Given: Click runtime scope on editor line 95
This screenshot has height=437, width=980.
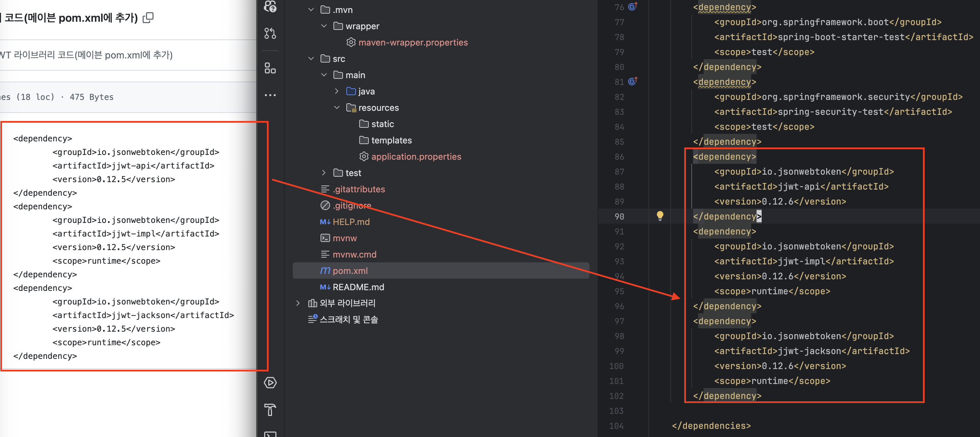Looking at the screenshot, I should [769, 291].
